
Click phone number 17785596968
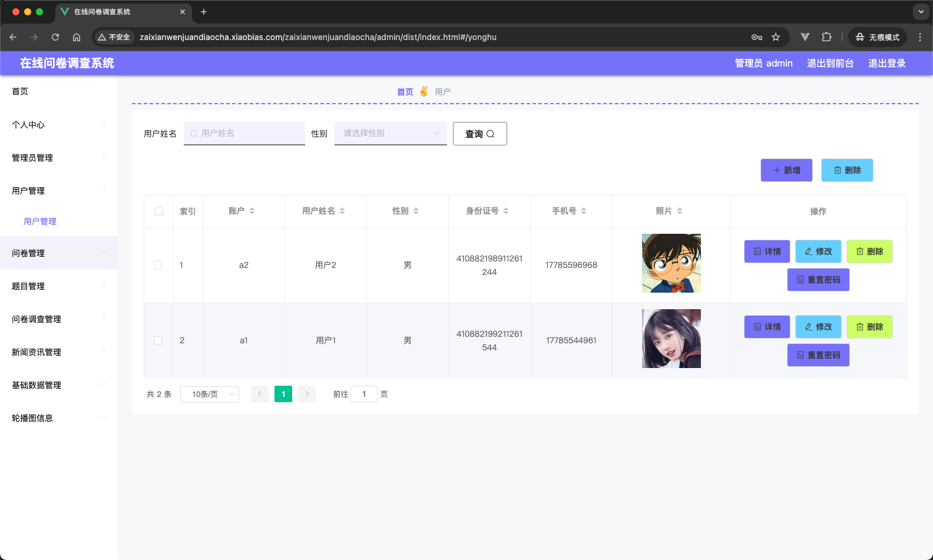pyautogui.click(x=571, y=265)
